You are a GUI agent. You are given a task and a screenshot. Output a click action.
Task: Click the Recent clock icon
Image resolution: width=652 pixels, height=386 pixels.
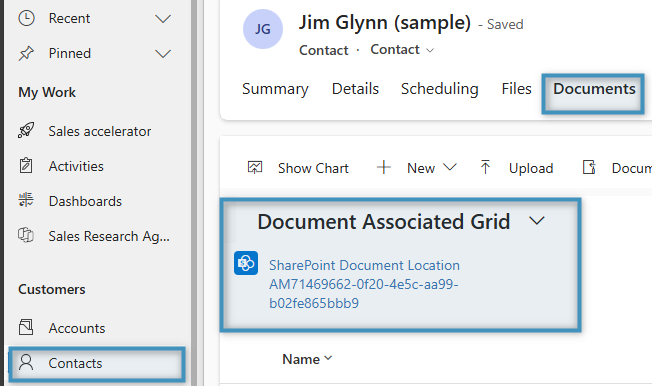[27, 18]
